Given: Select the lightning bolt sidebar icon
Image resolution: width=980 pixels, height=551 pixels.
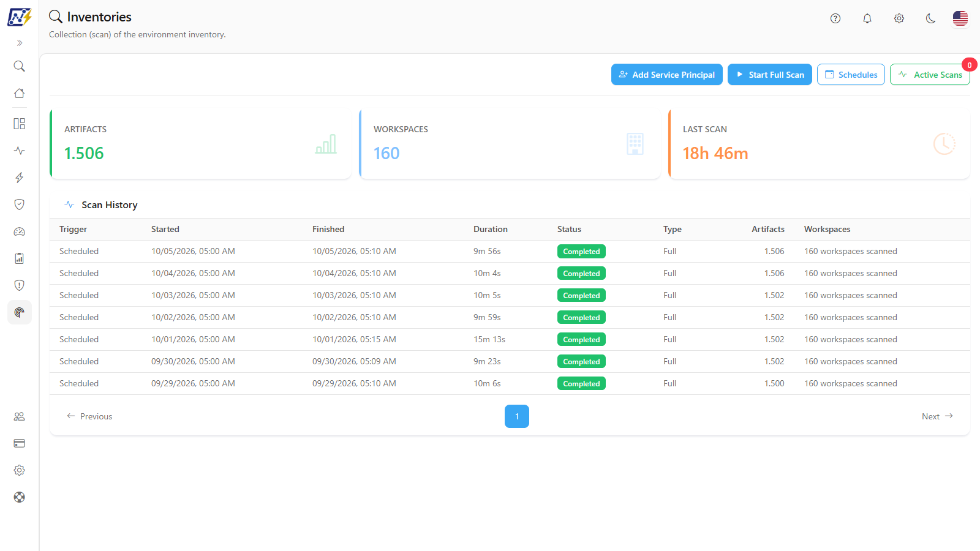Looking at the screenshot, I should pos(20,178).
